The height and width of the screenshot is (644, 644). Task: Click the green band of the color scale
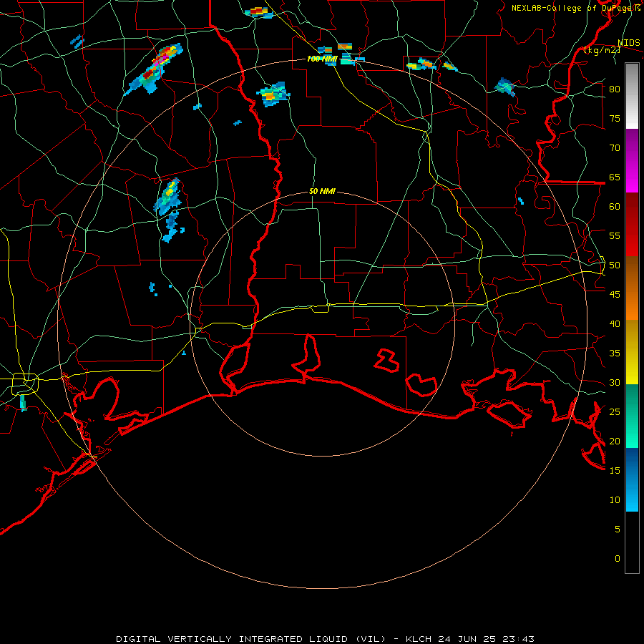point(632,416)
